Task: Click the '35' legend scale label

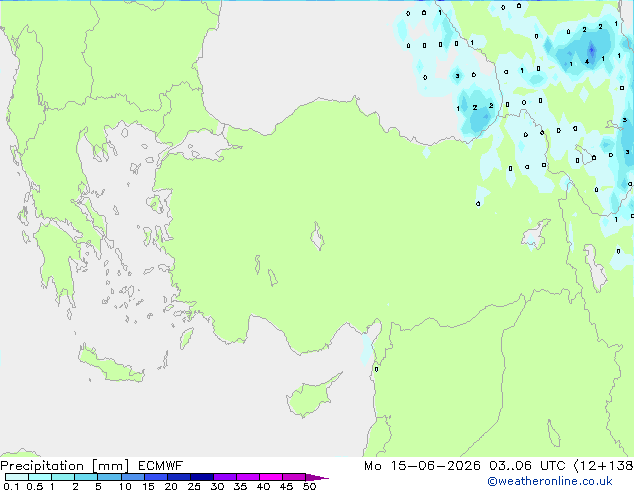Action: [x=240, y=486]
